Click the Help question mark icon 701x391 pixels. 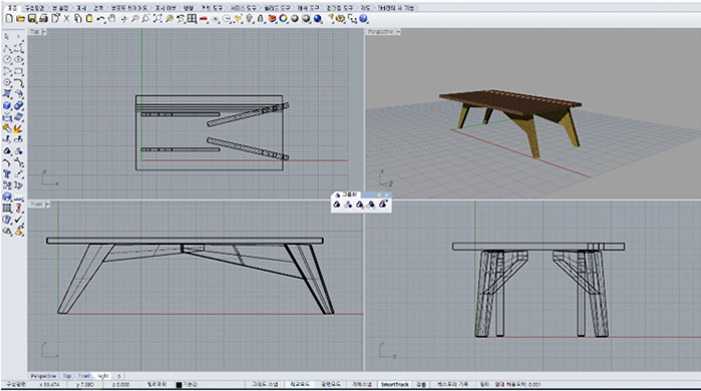pyautogui.click(x=363, y=18)
